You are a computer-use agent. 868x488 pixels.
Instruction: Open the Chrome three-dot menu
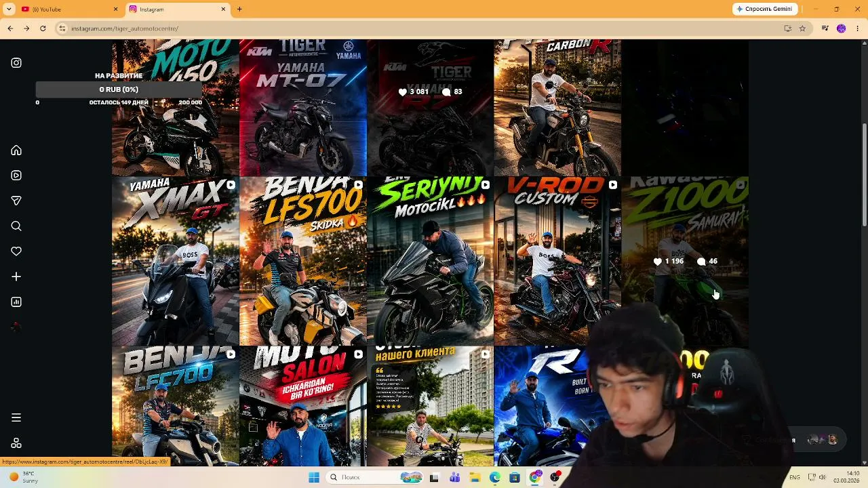858,28
